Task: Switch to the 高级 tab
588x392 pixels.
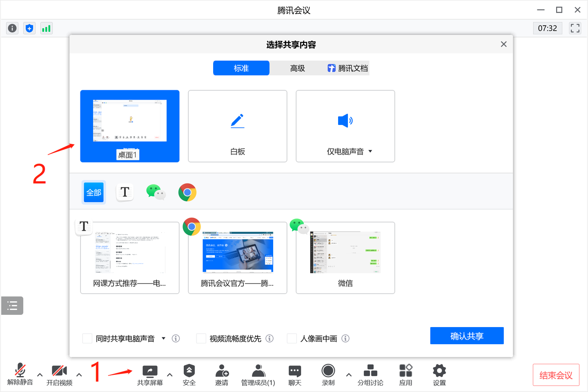Action: (297, 68)
